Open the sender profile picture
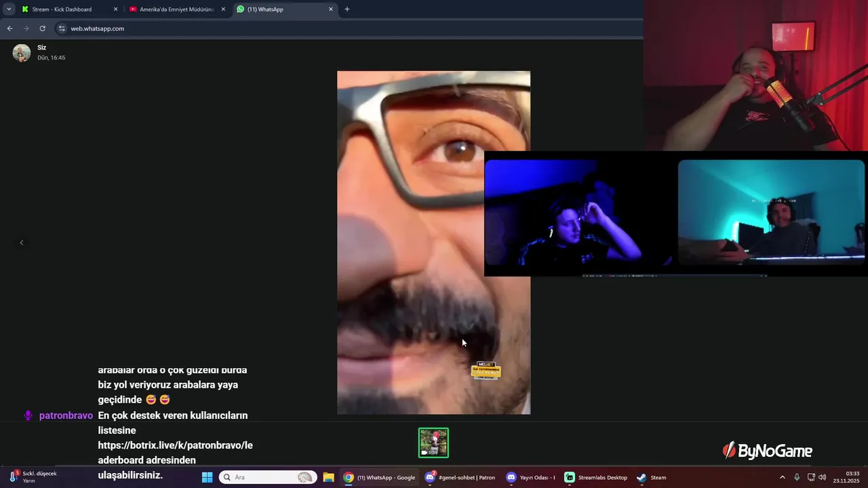The image size is (868, 488). click(22, 53)
